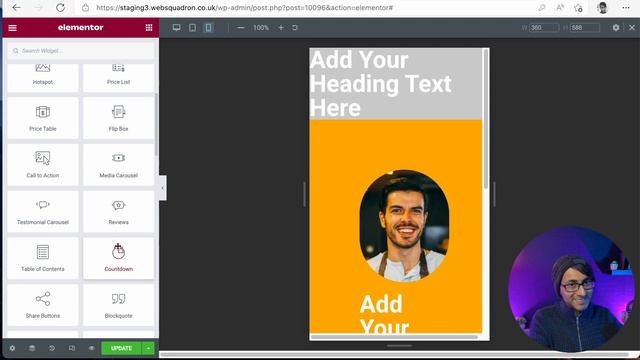Open page settings gear in footer
Screen dimensions: 640x360
[12, 348]
